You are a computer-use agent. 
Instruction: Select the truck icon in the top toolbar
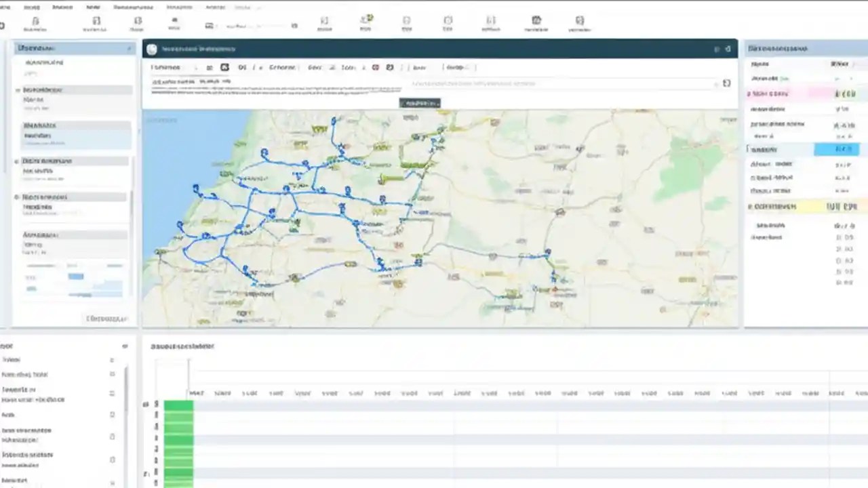click(209, 22)
